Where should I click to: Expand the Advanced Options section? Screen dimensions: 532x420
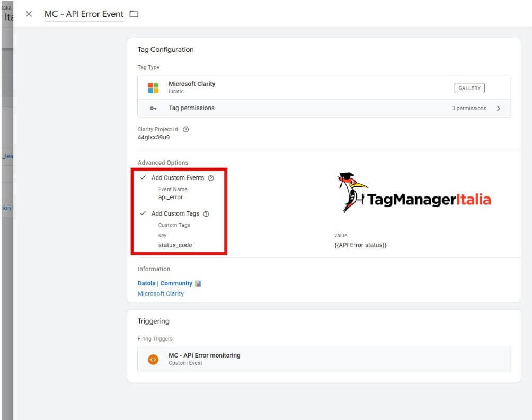pyautogui.click(x=163, y=163)
